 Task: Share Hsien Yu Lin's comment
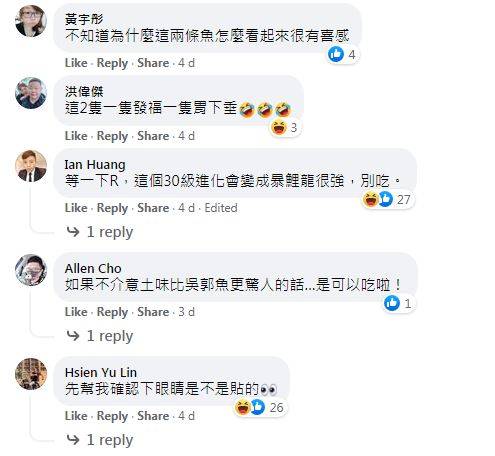(153, 416)
